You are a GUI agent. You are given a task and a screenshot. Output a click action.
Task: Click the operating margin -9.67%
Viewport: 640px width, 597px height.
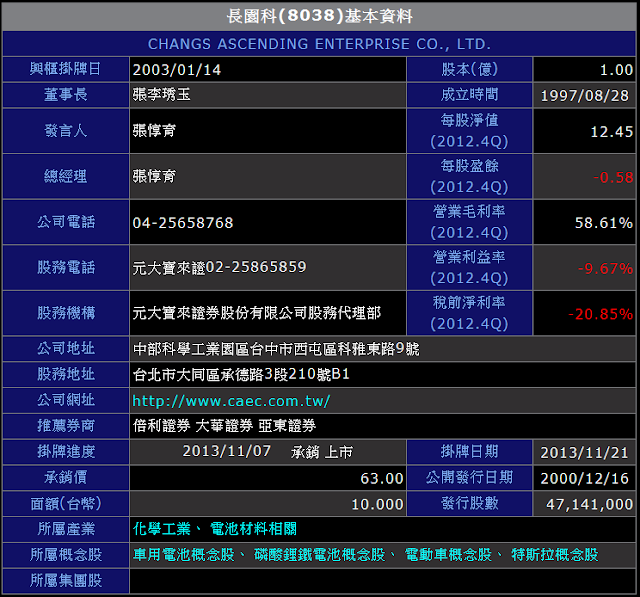605,269
